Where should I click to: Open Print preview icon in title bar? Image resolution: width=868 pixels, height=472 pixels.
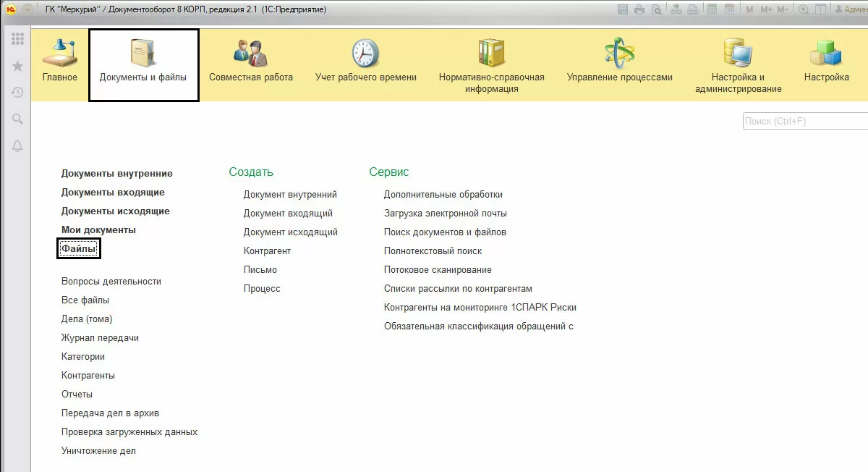656,9
